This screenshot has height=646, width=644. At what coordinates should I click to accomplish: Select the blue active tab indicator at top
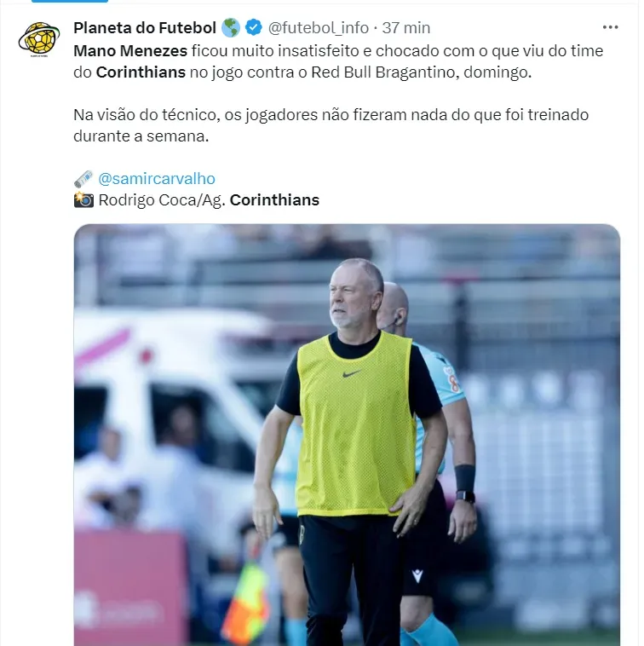pos(70,1)
